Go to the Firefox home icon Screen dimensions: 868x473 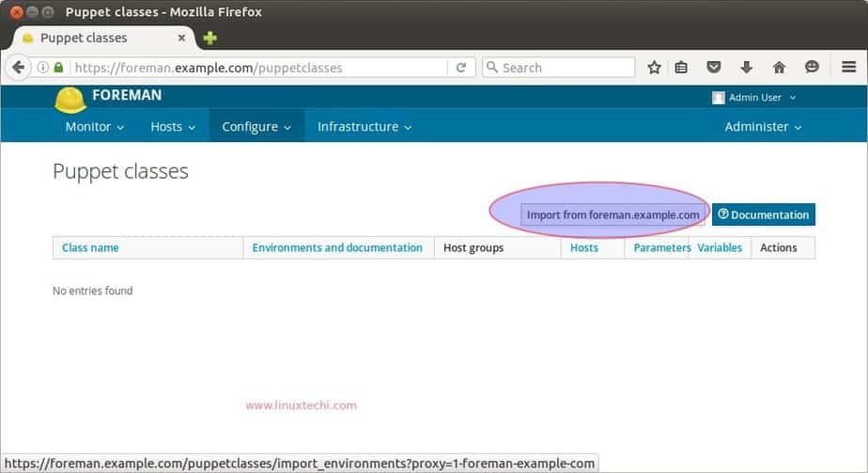[x=779, y=68]
